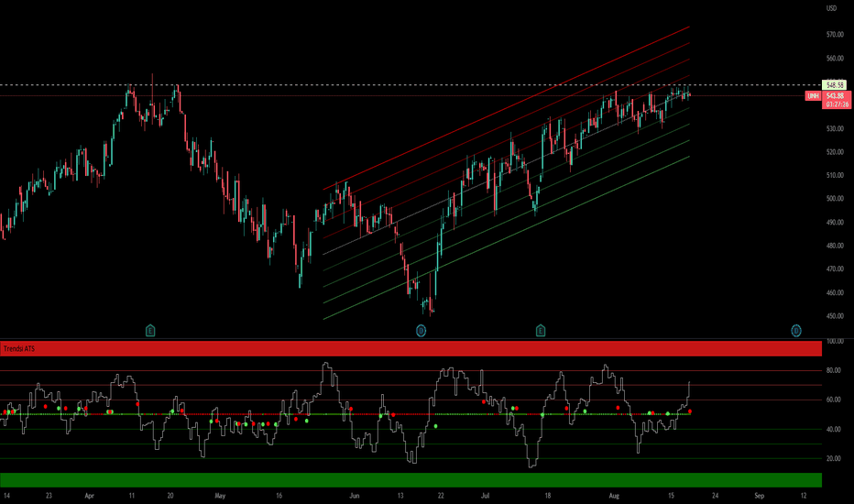Click the 'Jun' time axis label

[355, 496]
